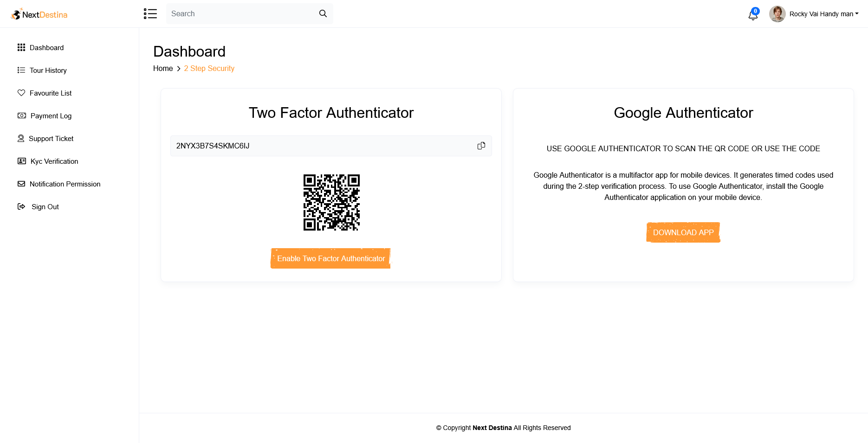Click the NextDestina logo

tap(39, 14)
